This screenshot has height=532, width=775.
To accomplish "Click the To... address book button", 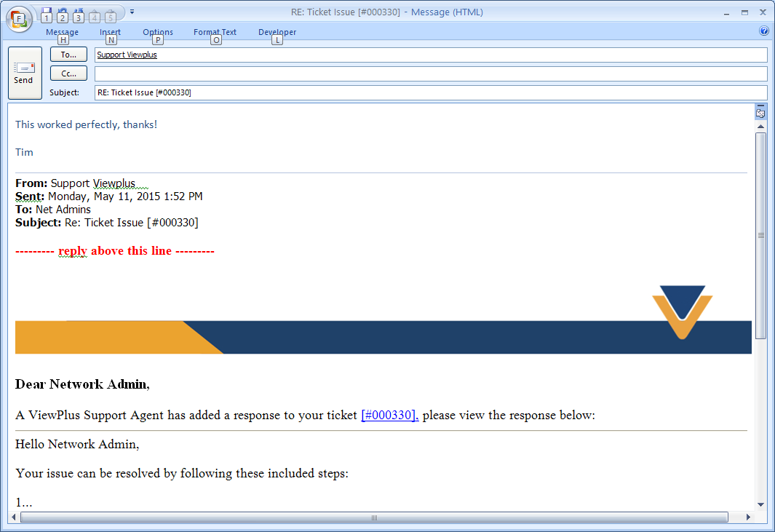I will tap(68, 55).
